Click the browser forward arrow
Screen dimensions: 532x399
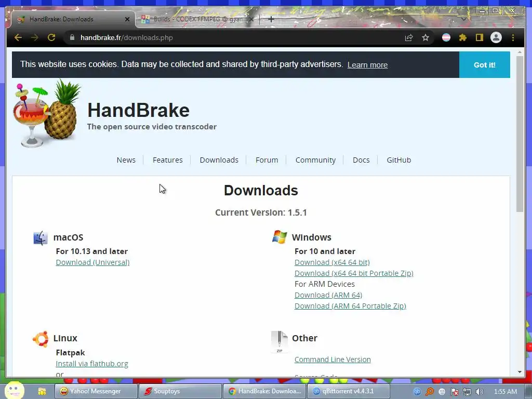click(x=35, y=37)
